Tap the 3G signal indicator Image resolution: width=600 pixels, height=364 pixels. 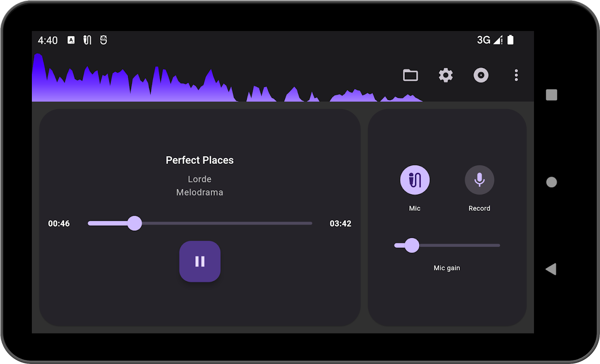pyautogui.click(x=490, y=40)
